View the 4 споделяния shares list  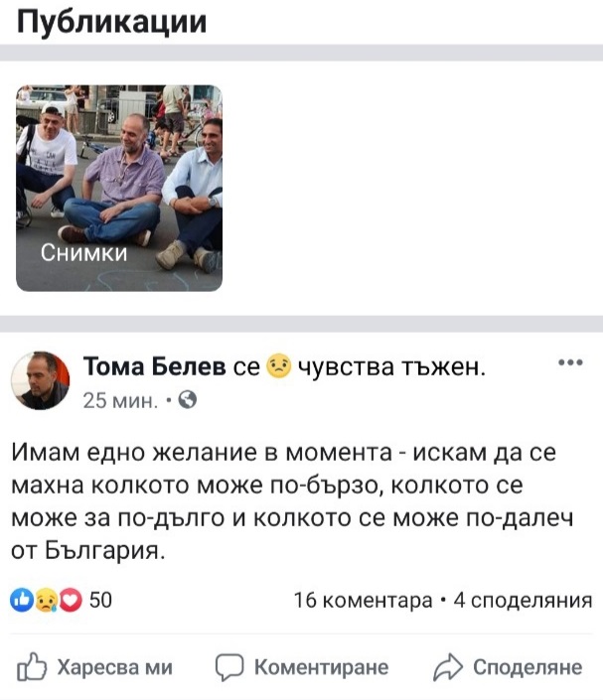523,600
